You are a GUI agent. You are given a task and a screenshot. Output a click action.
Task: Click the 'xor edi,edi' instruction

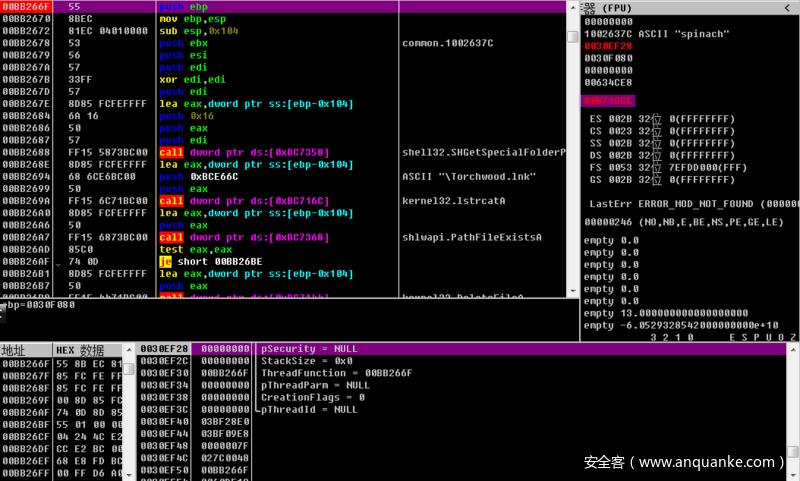(194, 79)
